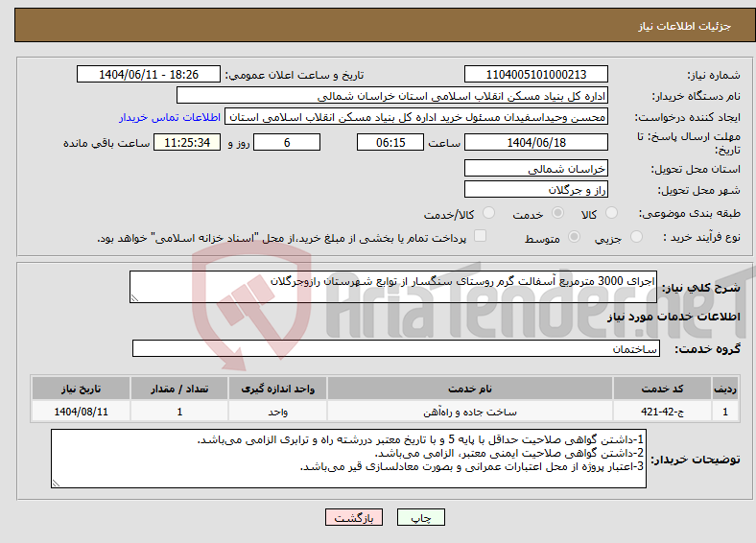Click the general need description text area
This screenshot has width=756, height=543.
393,287
